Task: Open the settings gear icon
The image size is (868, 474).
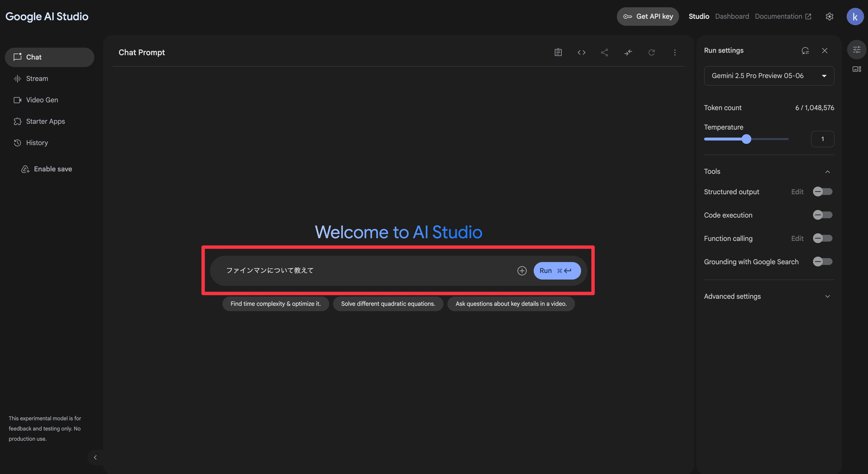Action: (x=829, y=17)
